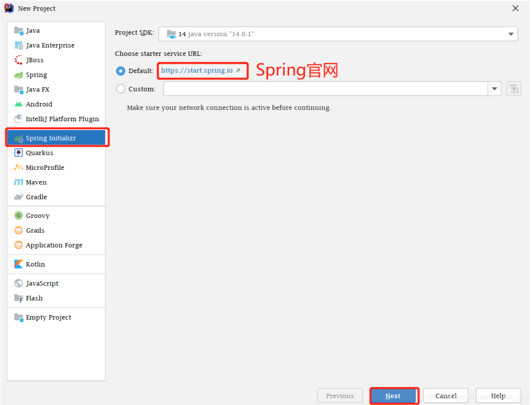The image size is (532, 405).
Task: Select the IntelliJ Platform Plugin entry text
Action: click(62, 119)
